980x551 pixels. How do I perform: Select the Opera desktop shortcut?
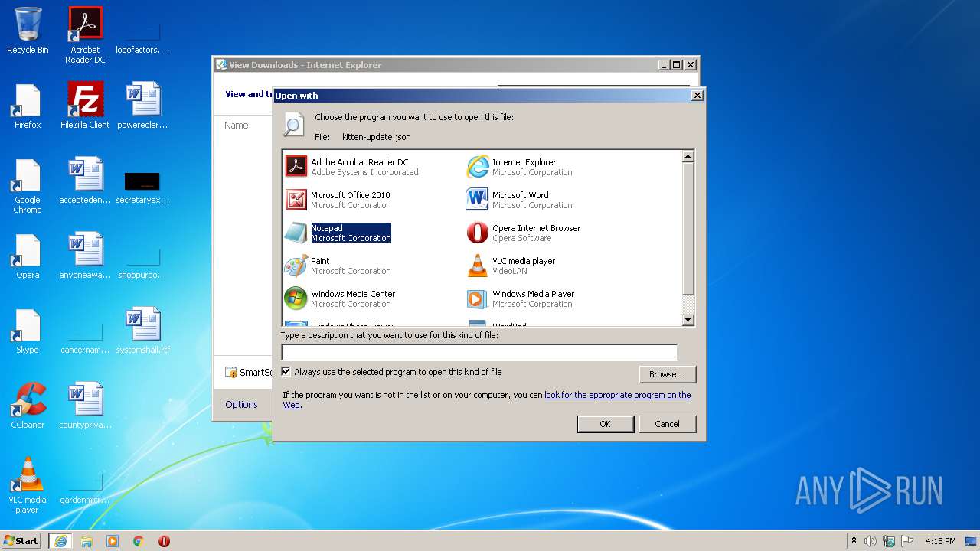pyautogui.click(x=28, y=256)
